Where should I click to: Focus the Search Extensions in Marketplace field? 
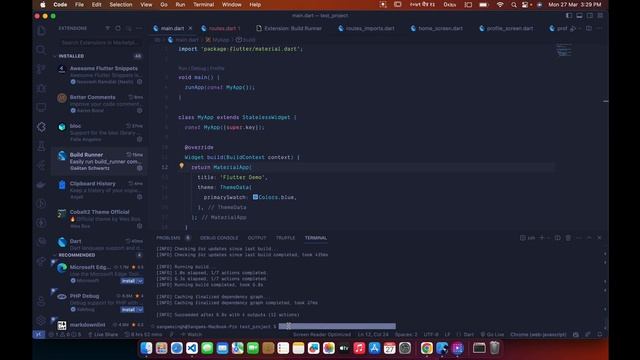pos(99,42)
